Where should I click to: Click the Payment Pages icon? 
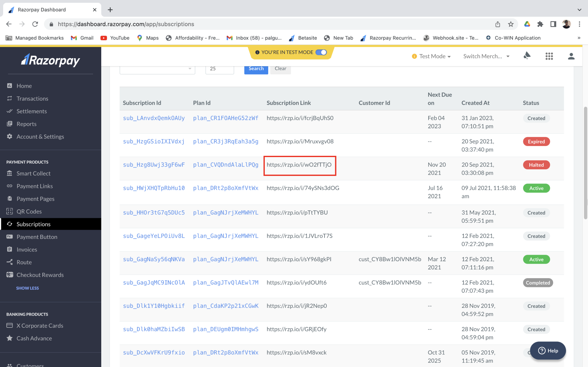point(10,199)
